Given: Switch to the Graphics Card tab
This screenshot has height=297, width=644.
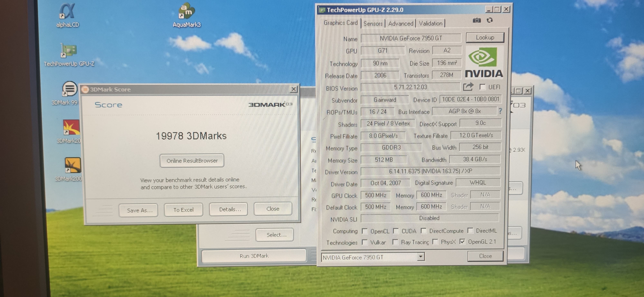Looking at the screenshot, I should [x=341, y=23].
